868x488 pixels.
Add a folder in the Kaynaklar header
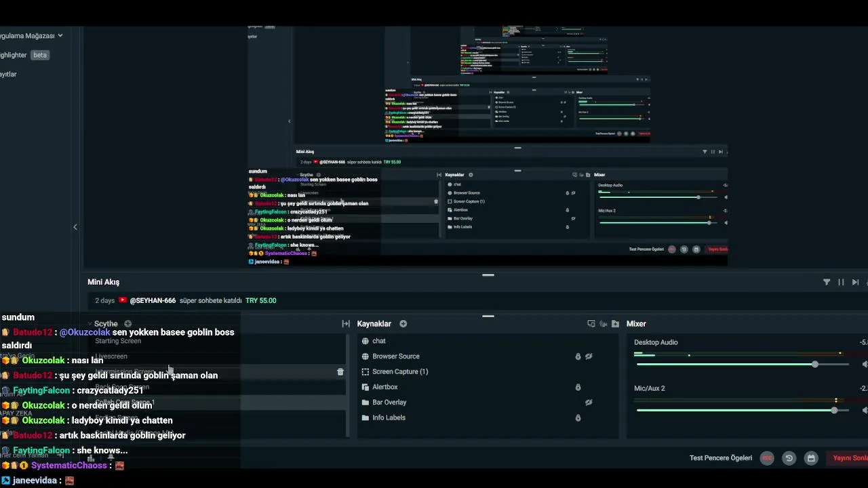click(x=615, y=324)
